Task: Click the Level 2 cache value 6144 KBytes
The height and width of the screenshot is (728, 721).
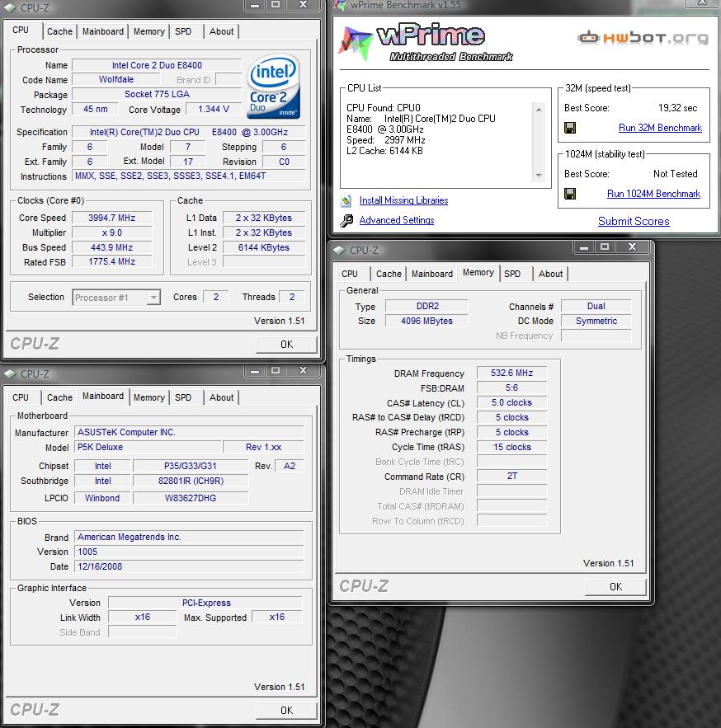Action: (264, 247)
